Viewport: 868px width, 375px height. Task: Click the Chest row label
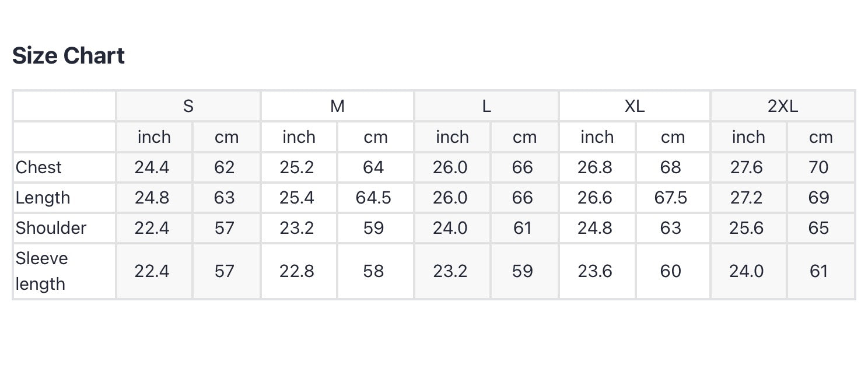38,167
